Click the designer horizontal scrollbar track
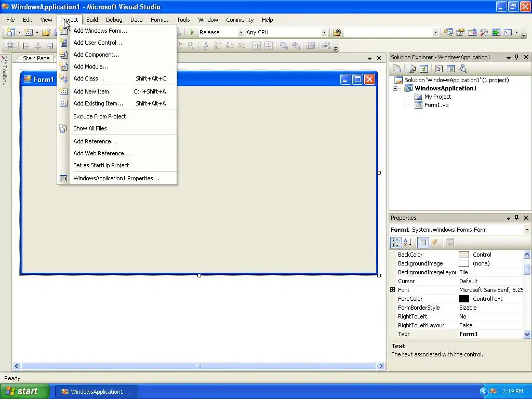 point(198,366)
